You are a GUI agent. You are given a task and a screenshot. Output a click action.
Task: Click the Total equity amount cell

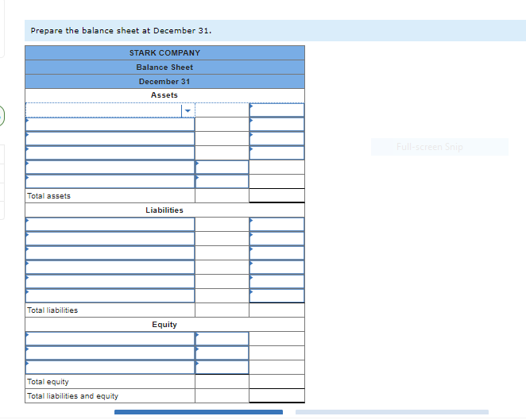point(277,381)
